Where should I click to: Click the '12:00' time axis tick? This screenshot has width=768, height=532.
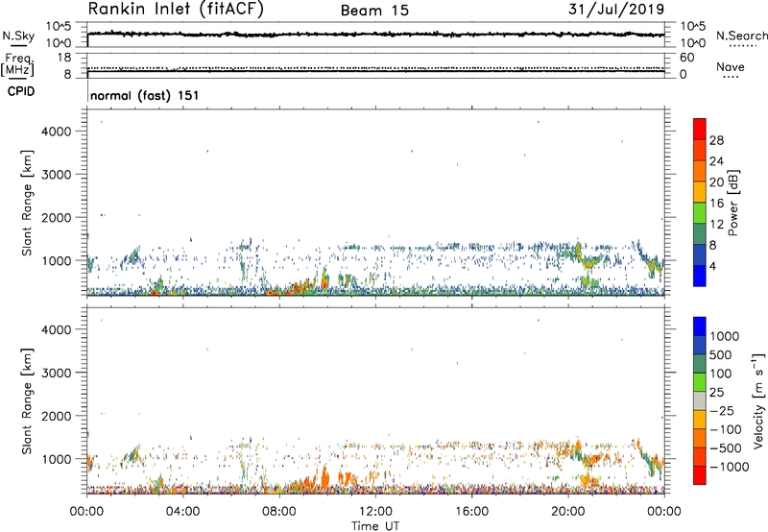(x=375, y=512)
